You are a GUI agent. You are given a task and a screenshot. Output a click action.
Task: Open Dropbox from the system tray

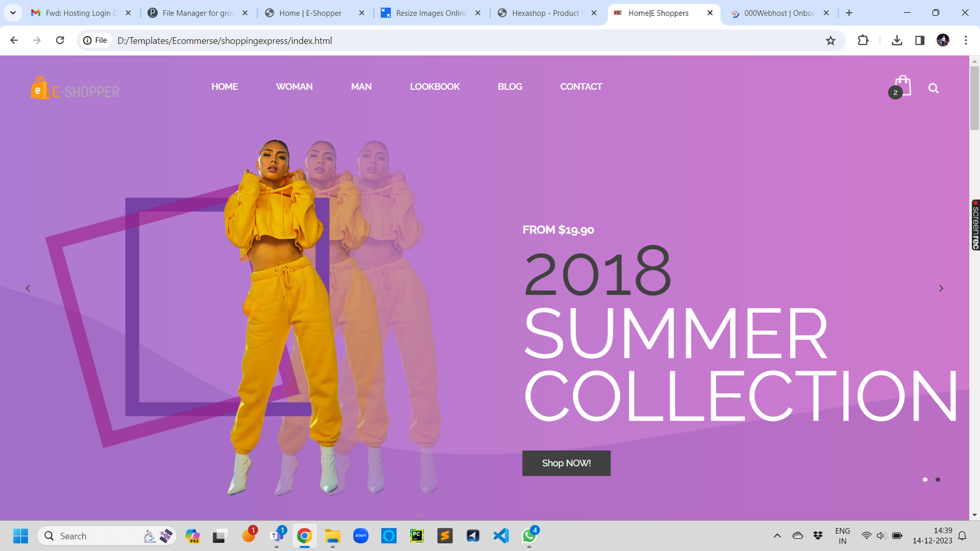coord(819,535)
